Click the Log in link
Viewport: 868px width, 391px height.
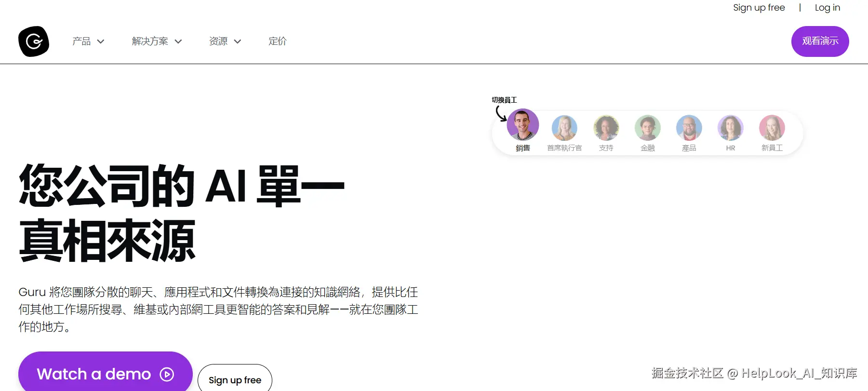coord(828,8)
